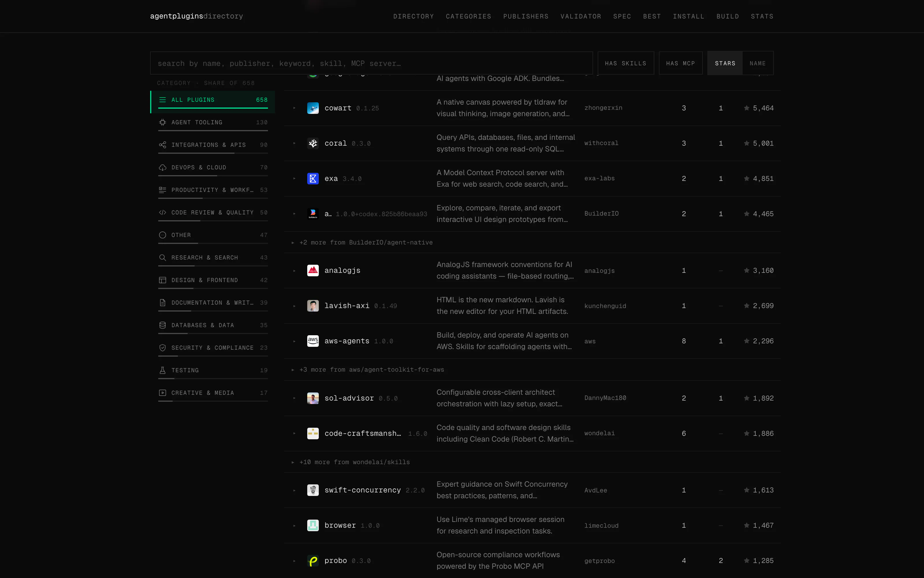The width and height of the screenshot is (924, 578).
Task: Click the aws-agents plugin name
Action: click(x=347, y=341)
